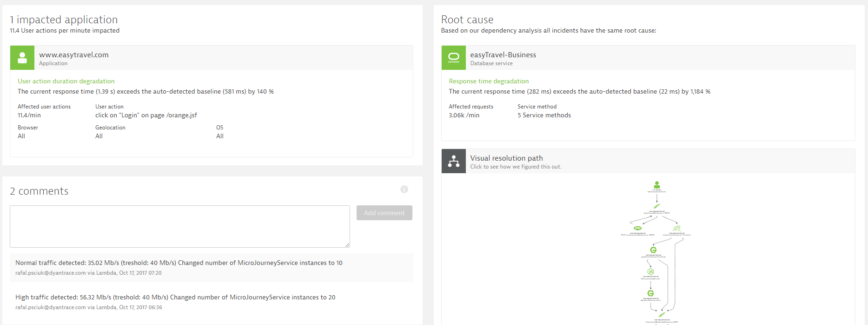The image size is (868, 325).
Task: Open the easyTravel-Business service title
Action: [503, 55]
